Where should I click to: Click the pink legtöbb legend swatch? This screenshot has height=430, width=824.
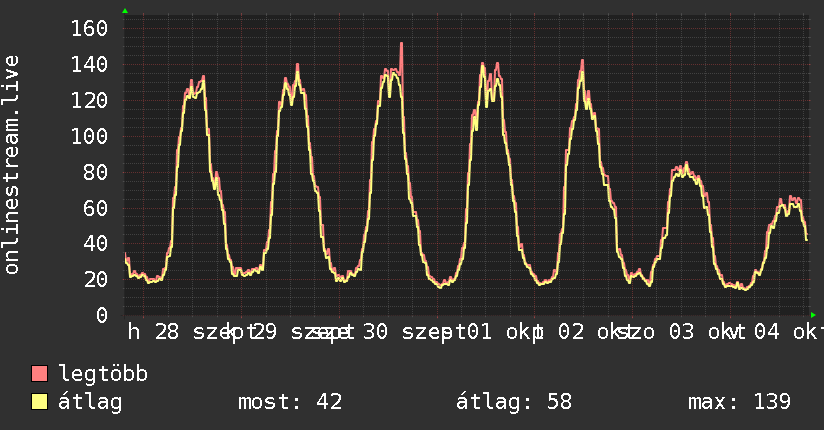pyautogui.click(x=39, y=373)
